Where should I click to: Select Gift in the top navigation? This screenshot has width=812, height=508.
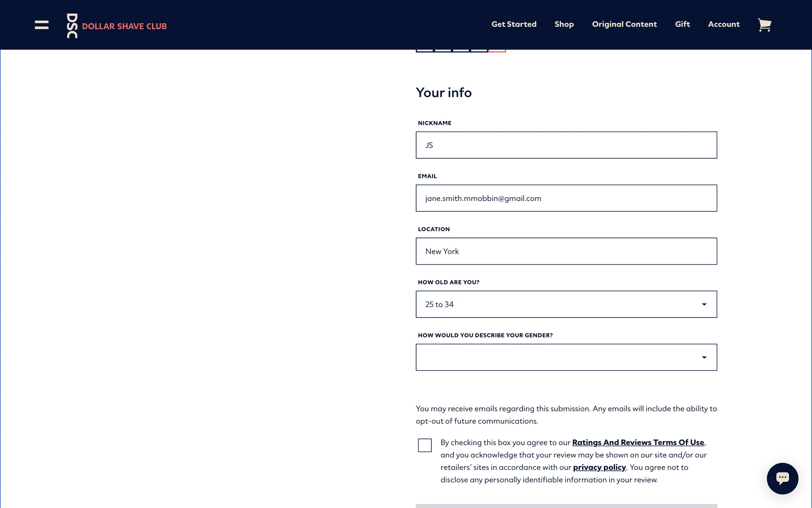coord(682,24)
